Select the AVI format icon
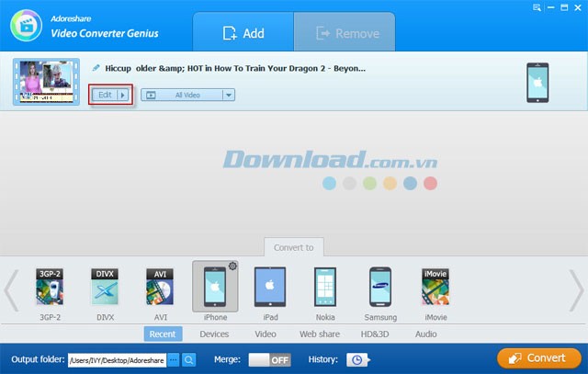Viewport: 588px width, 374px height. (x=160, y=287)
